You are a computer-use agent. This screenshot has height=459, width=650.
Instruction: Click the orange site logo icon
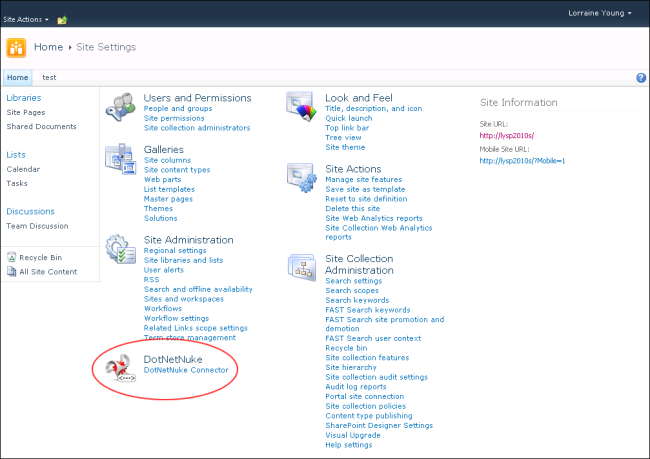click(16, 48)
